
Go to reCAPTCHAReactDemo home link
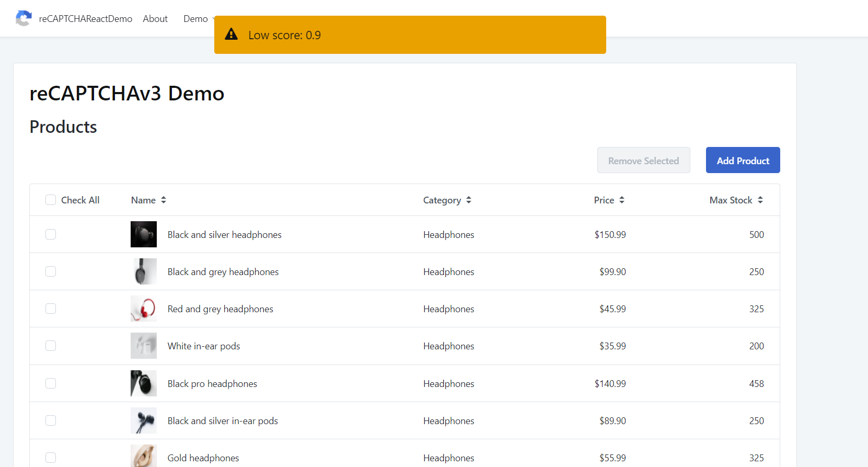click(86, 19)
